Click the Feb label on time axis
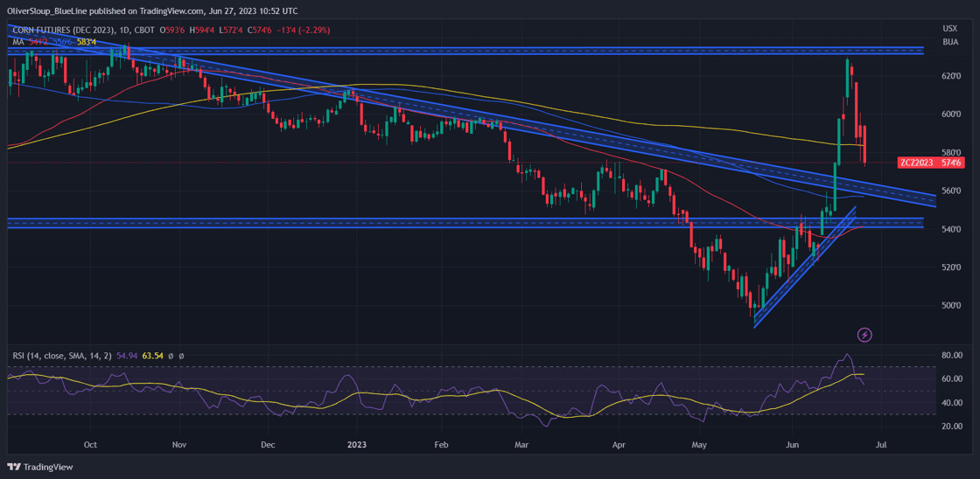This screenshot has height=479, width=980. [441, 445]
